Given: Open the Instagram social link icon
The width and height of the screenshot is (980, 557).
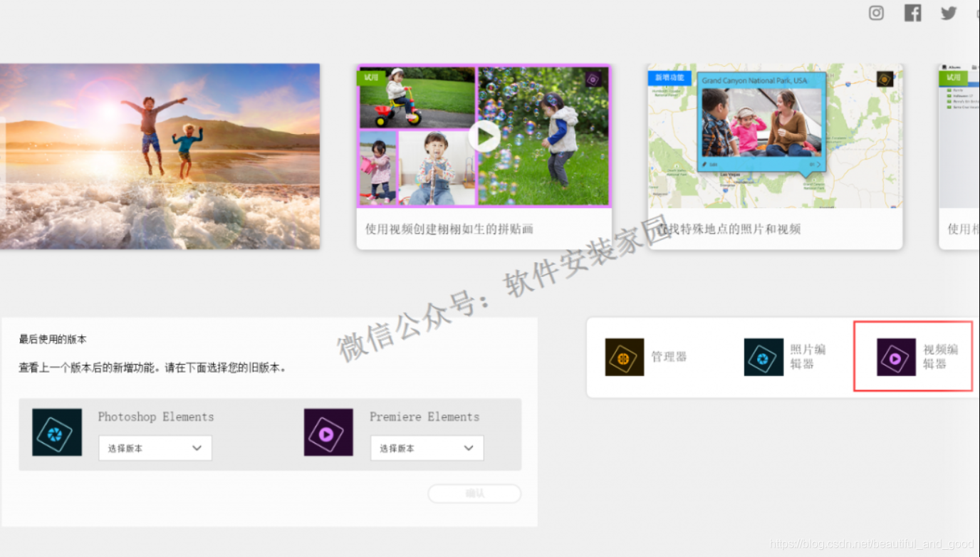Looking at the screenshot, I should point(876,13).
